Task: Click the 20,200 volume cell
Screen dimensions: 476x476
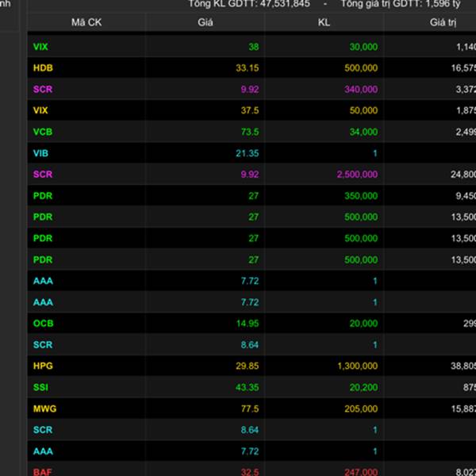Action: pos(363,387)
